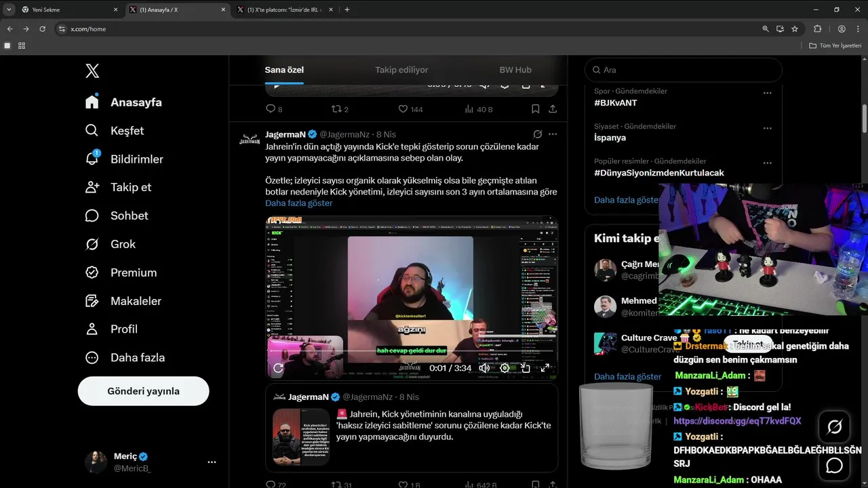Viewport: 868px width, 488px height.
Task: Switch to the BW Hub tab
Action: tap(515, 70)
